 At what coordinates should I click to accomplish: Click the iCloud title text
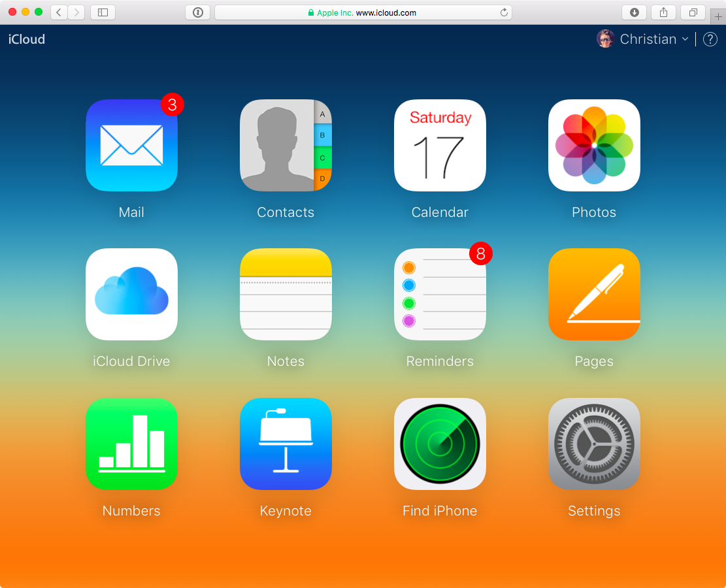pos(27,39)
